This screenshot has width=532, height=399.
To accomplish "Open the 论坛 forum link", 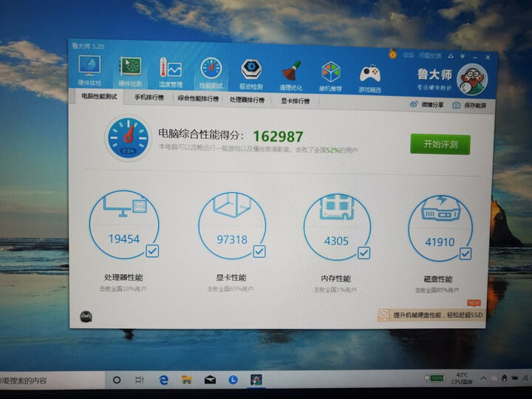I will 408,55.
